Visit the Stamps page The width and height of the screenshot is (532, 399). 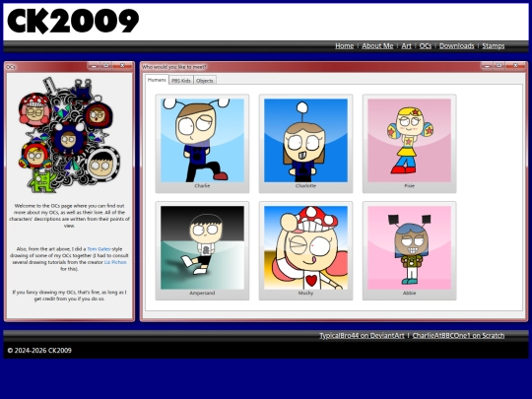pos(493,45)
